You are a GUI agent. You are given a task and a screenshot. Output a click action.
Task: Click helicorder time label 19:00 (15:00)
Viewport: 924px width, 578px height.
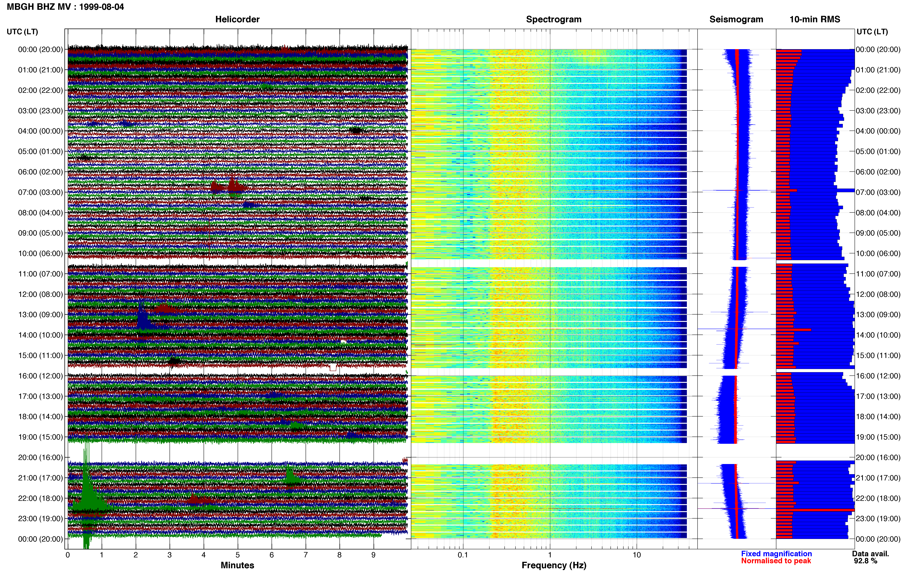tap(41, 437)
